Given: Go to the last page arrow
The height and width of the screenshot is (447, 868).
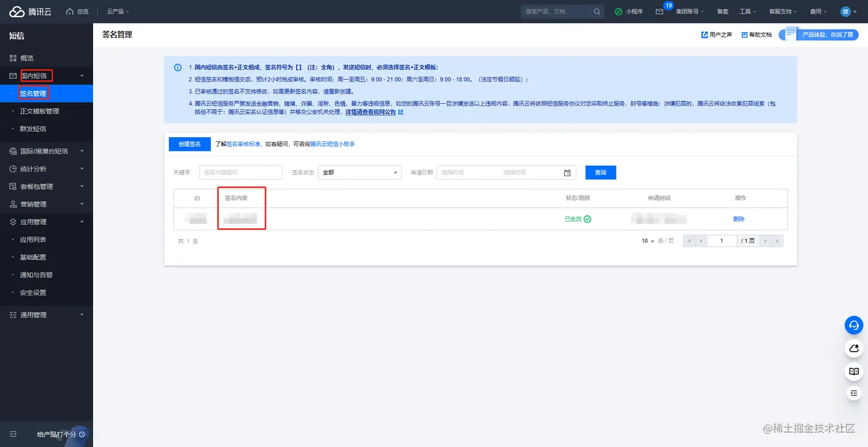Looking at the screenshot, I should click(777, 241).
